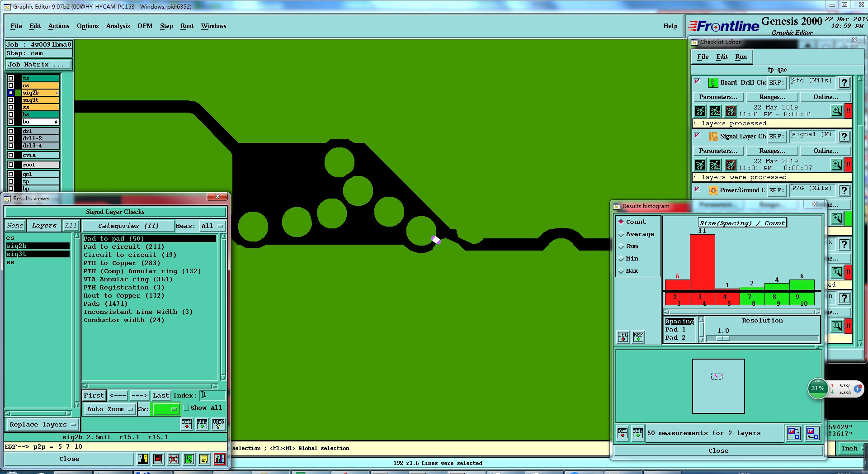Click the First result button
This screenshot has width=868, height=474.
point(94,396)
